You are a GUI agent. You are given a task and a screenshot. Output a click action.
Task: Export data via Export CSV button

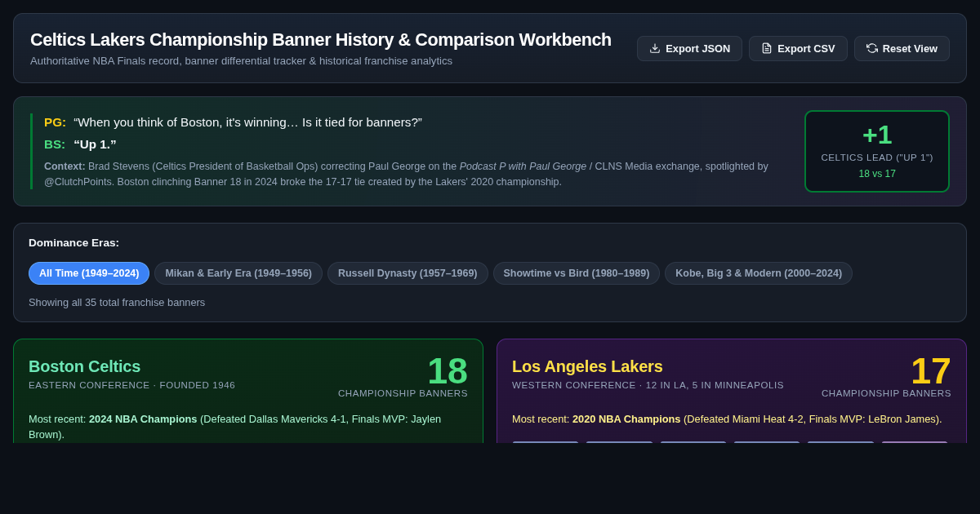[x=798, y=48]
